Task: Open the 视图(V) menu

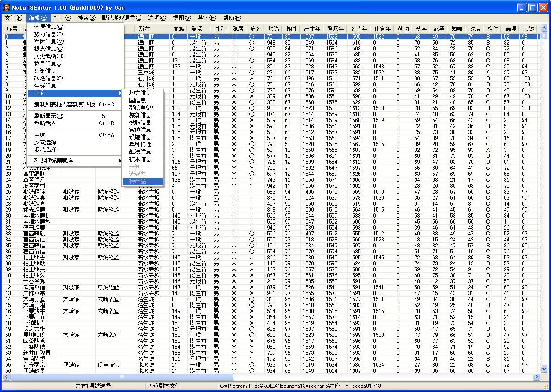Action: point(181,18)
